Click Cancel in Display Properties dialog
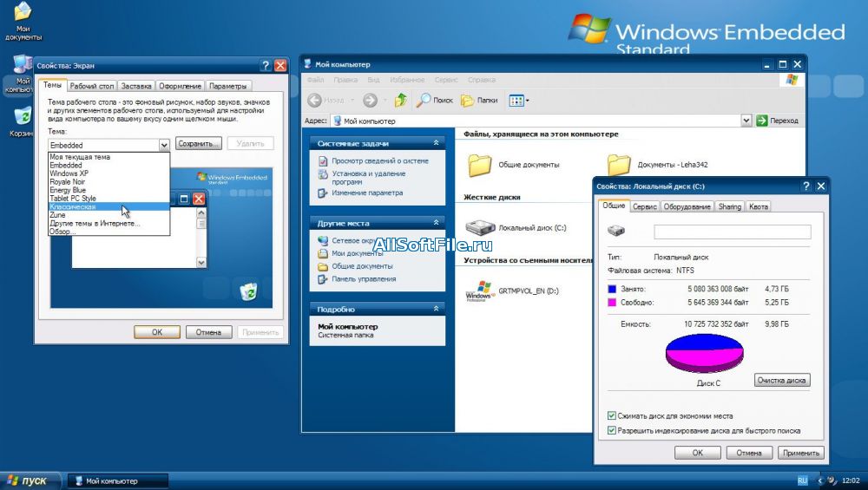 pyautogui.click(x=208, y=332)
